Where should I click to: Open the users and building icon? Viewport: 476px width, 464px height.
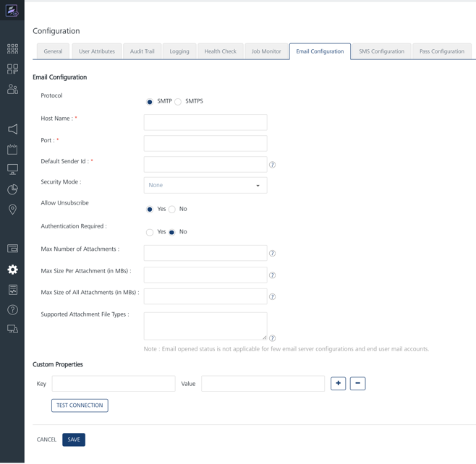pos(12,89)
